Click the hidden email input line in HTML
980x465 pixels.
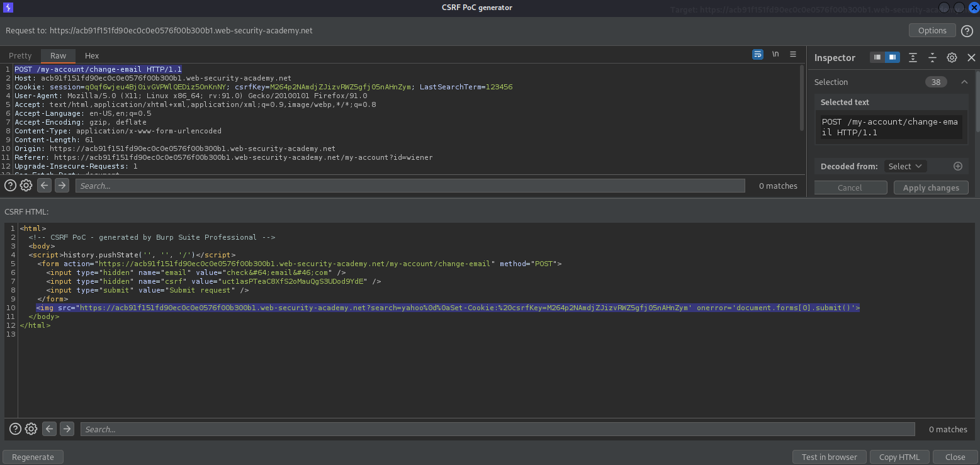click(x=196, y=272)
